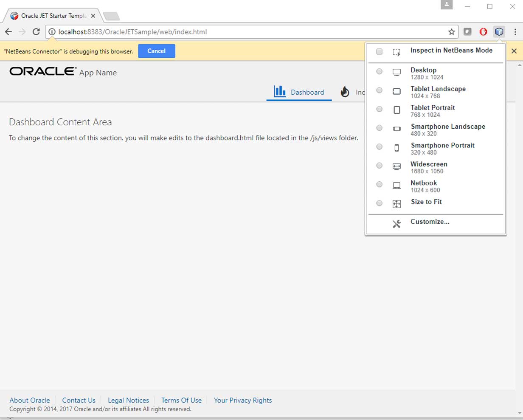Select the Netbook radio button

(x=380, y=184)
